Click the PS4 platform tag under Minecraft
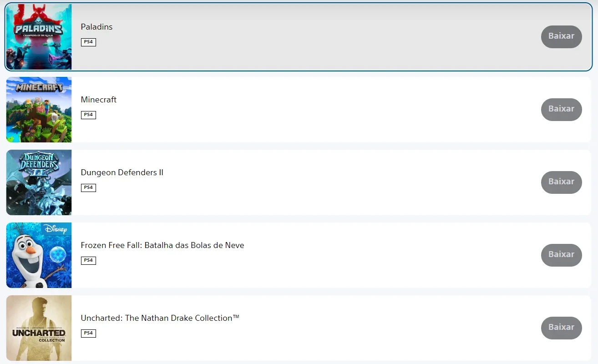Image resolution: width=598 pixels, height=364 pixels. [88, 115]
